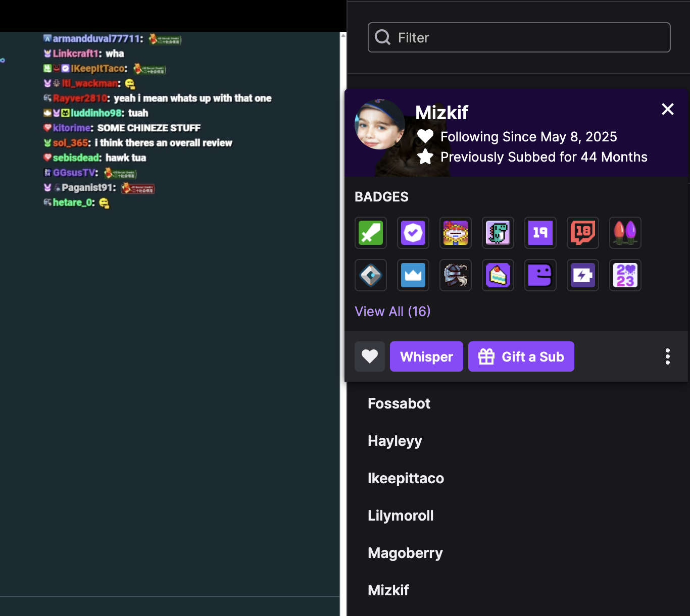Open the three-dot more options menu
The width and height of the screenshot is (690, 616).
[668, 356]
